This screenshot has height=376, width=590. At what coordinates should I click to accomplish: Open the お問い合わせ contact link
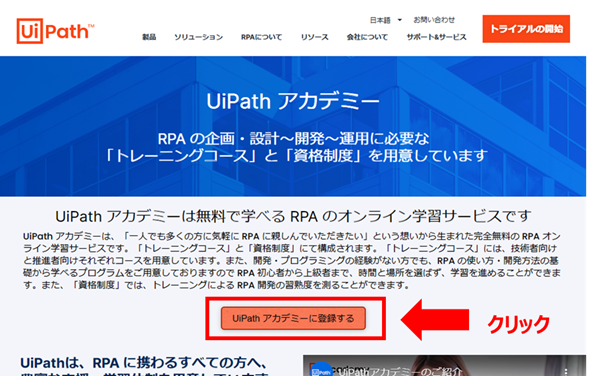click(x=434, y=20)
